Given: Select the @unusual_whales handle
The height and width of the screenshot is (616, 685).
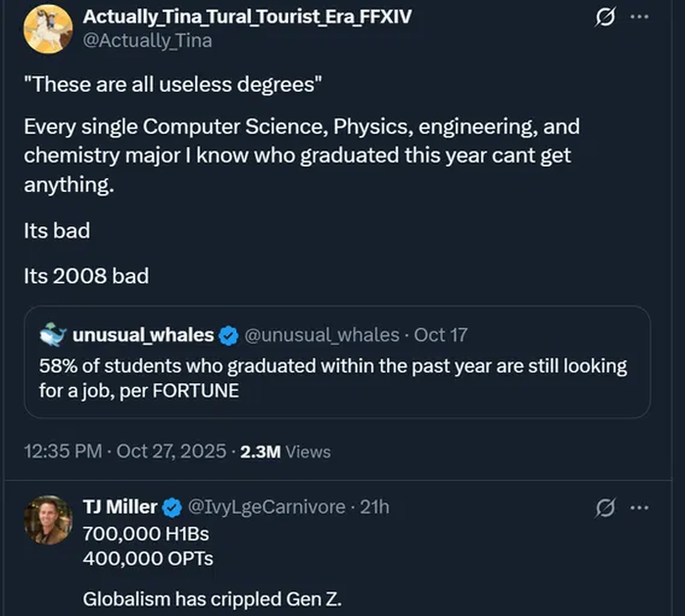Looking at the screenshot, I should [x=320, y=335].
